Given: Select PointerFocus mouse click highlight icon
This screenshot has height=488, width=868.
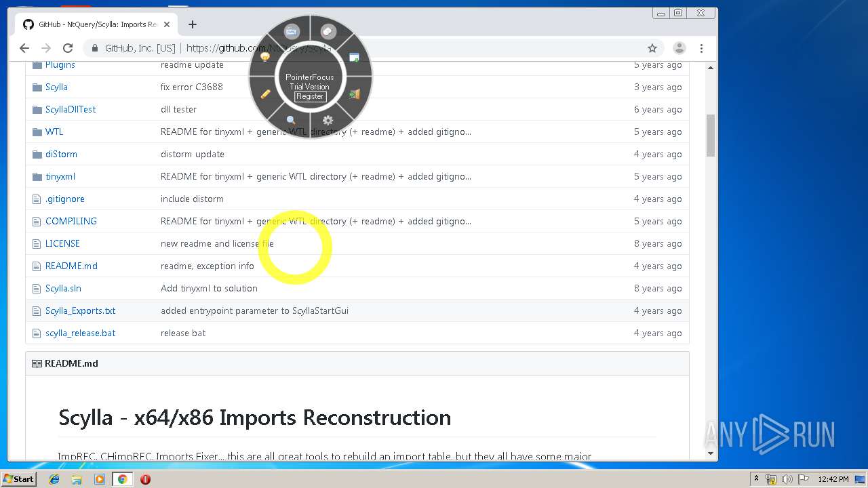Looking at the screenshot, I should click(328, 31).
